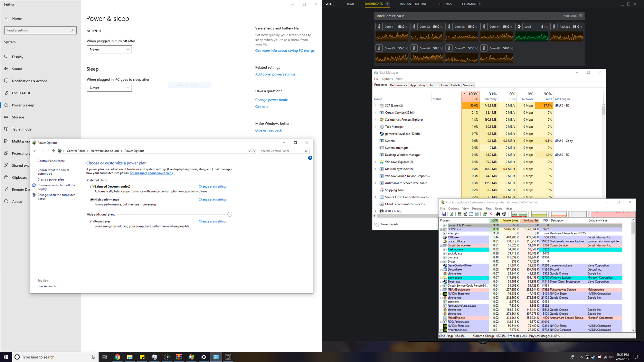Select High performance power plan

(92, 200)
